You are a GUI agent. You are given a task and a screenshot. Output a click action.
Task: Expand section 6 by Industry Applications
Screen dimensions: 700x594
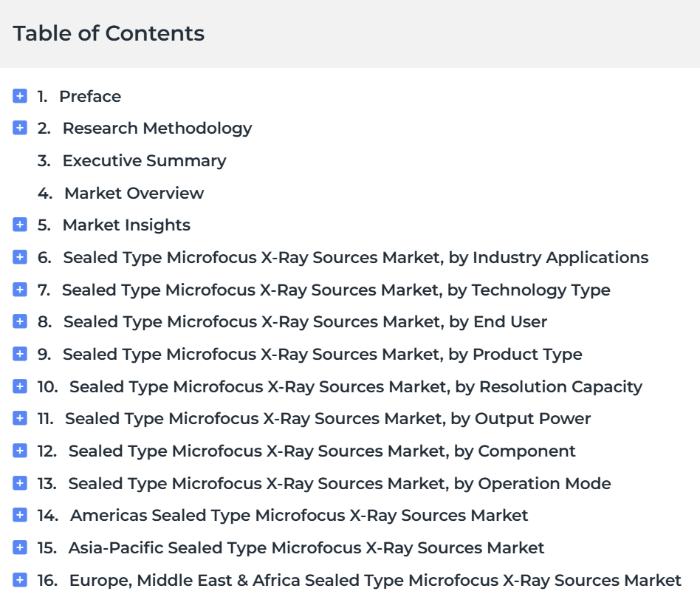[20, 257]
